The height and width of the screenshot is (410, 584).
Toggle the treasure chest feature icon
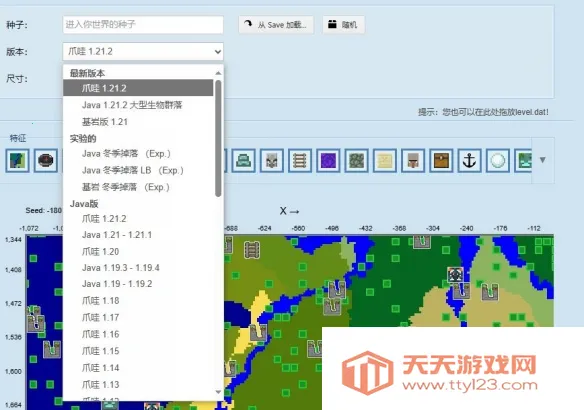click(441, 160)
